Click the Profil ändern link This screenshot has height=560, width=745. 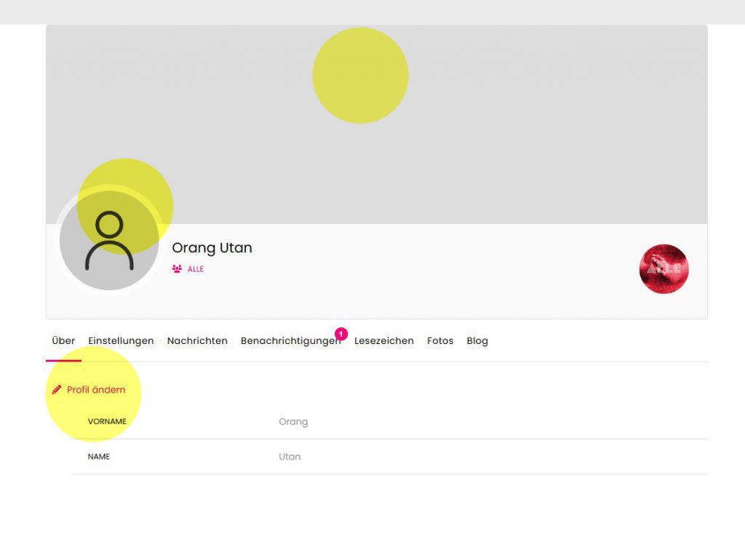(96, 390)
